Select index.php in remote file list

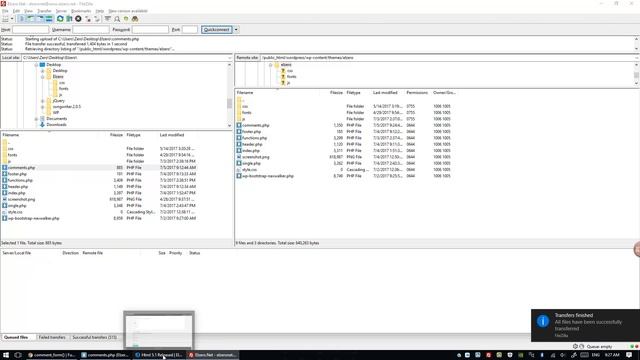[x=251, y=151]
